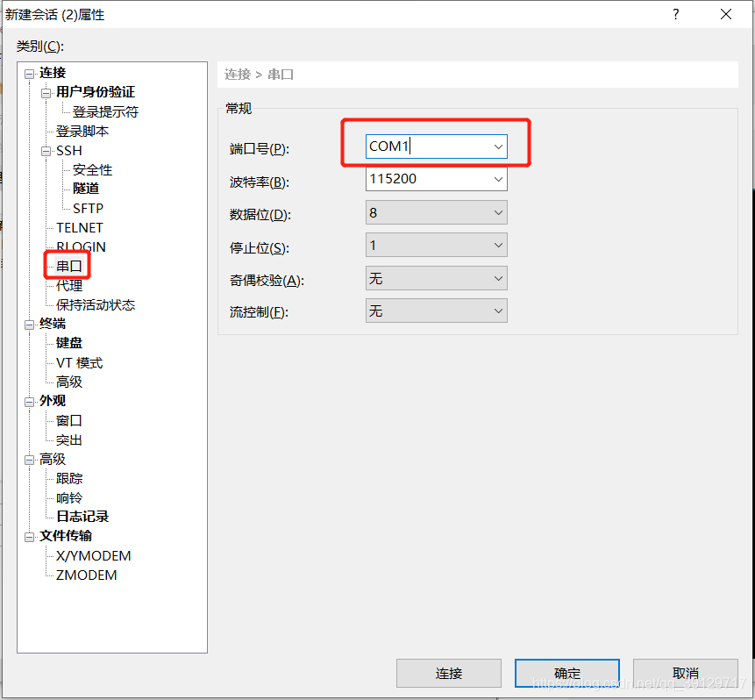755x700 pixels.
Task: Collapse the 终端 tree node
Action: (x=29, y=325)
